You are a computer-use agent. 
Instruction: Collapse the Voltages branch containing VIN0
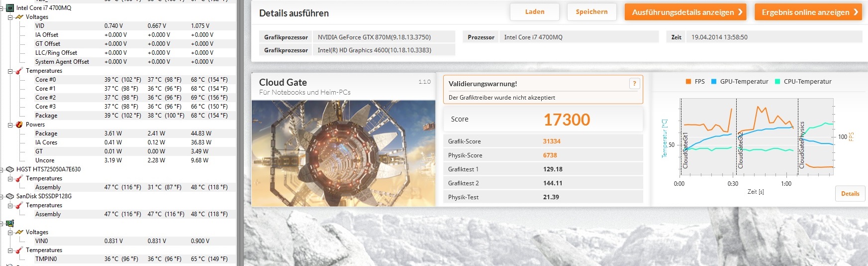coord(10,232)
